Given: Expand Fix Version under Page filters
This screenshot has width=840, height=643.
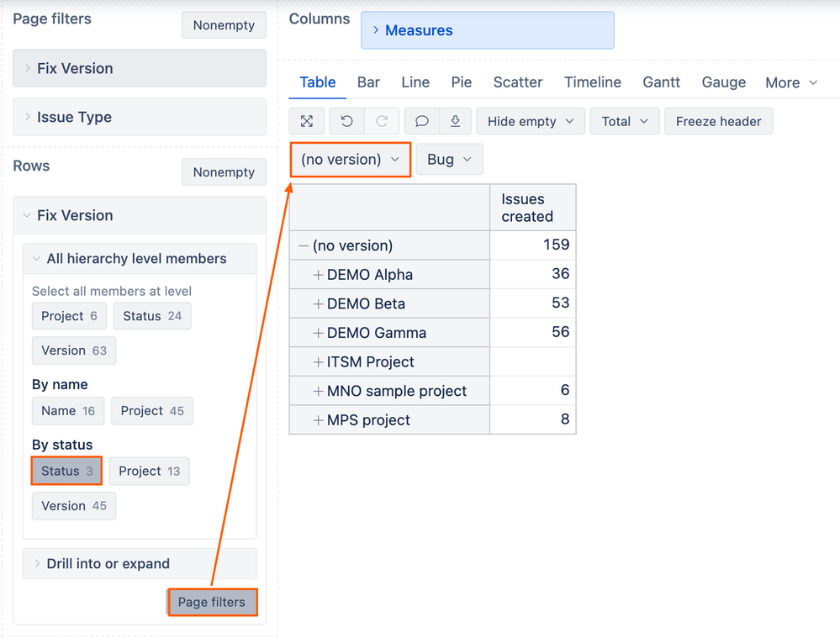Looking at the screenshot, I should (x=140, y=69).
